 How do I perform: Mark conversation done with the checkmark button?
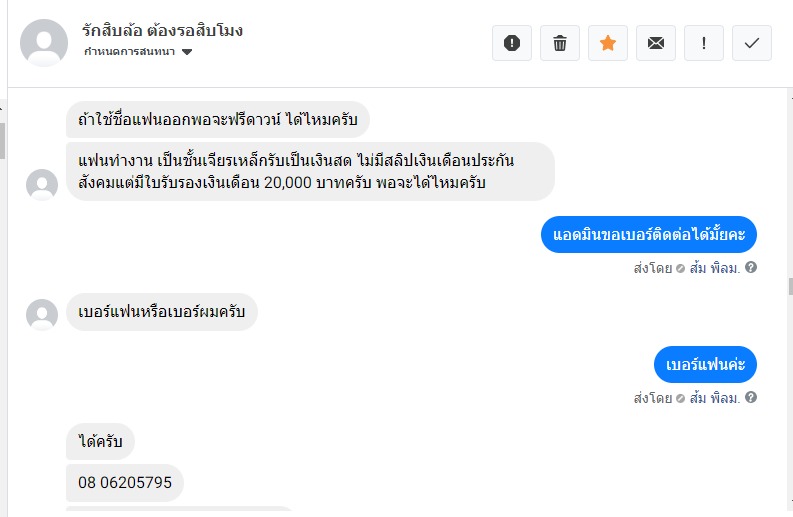(752, 43)
